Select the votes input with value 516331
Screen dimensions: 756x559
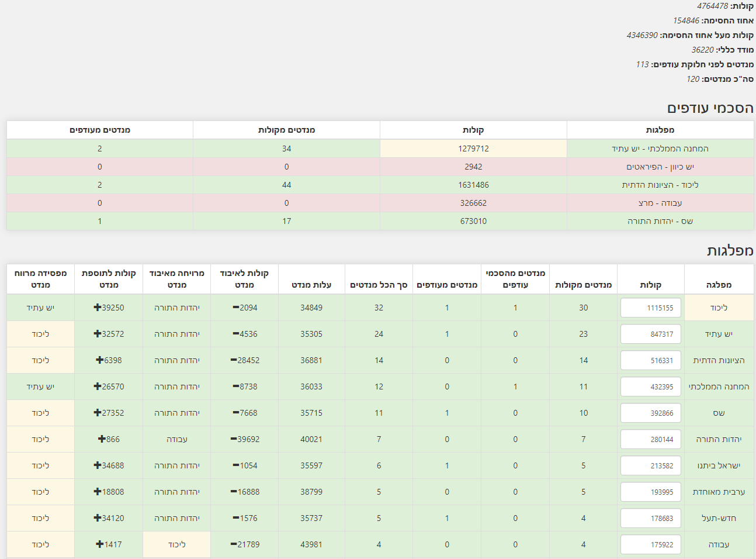tap(651, 360)
